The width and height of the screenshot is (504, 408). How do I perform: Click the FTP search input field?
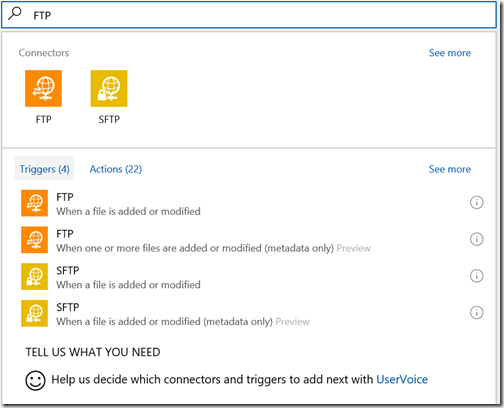[249, 15]
